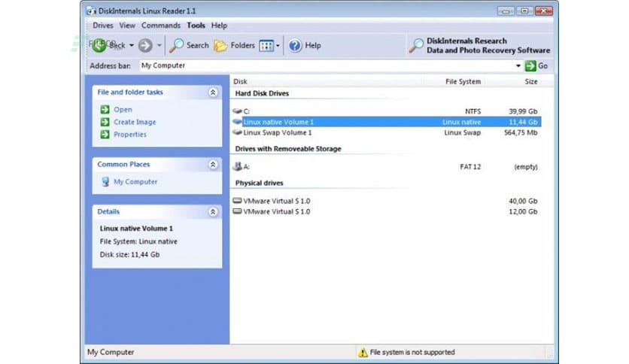Click the 39,99 Gb size value
The width and height of the screenshot is (629, 364).
(x=523, y=111)
